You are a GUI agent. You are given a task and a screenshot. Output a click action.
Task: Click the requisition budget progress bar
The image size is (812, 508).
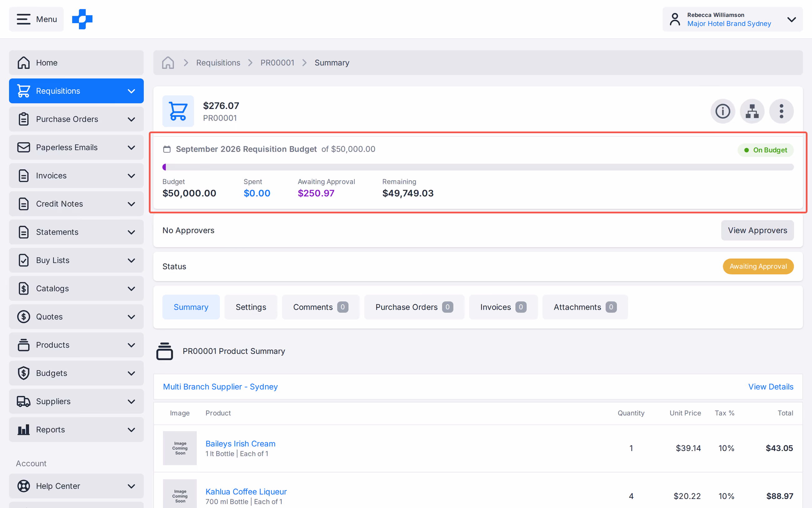(x=478, y=167)
